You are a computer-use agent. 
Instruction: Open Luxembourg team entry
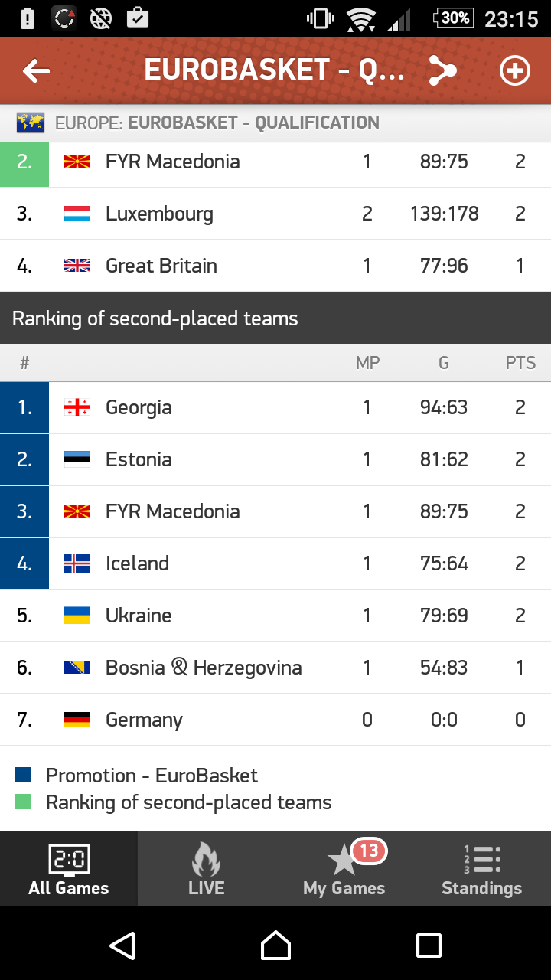275,214
